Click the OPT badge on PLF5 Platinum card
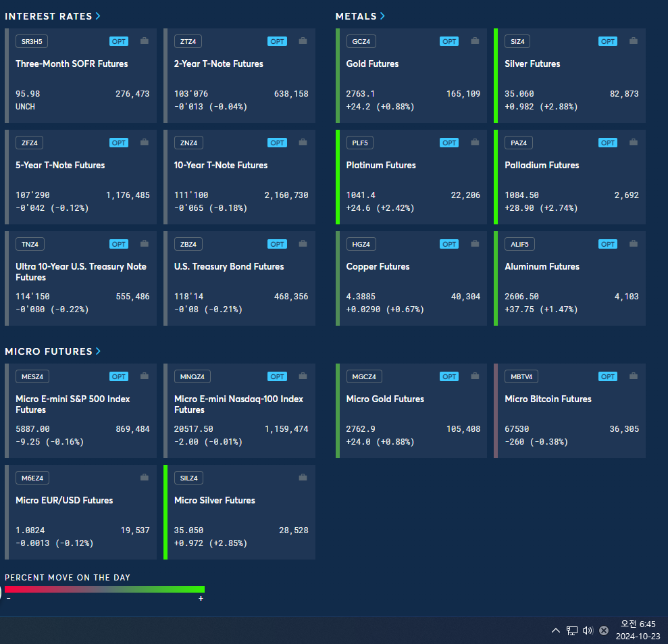This screenshot has width=668, height=644. 449,143
